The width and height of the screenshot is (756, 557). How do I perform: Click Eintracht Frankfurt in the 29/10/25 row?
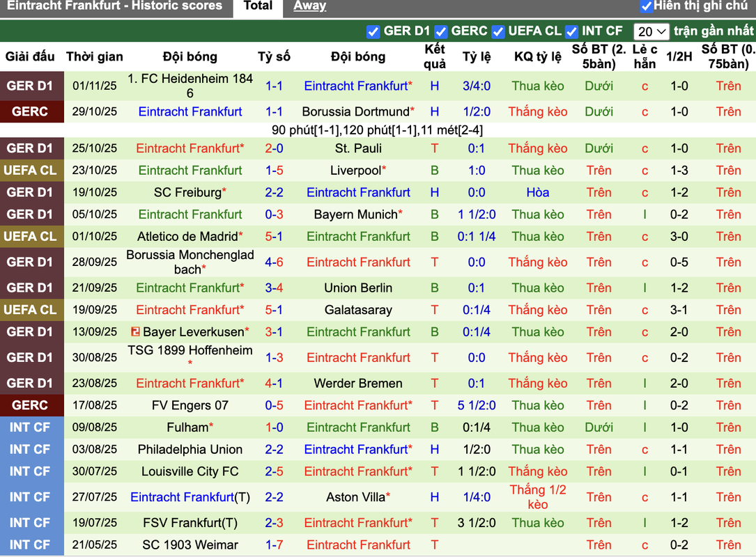(x=190, y=112)
